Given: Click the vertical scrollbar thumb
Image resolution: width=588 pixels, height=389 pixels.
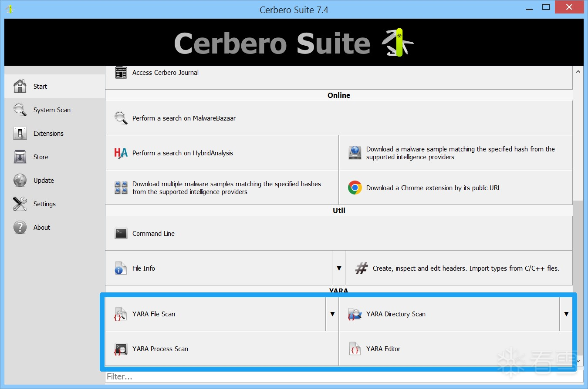Looking at the screenshot, I should tap(578, 278).
